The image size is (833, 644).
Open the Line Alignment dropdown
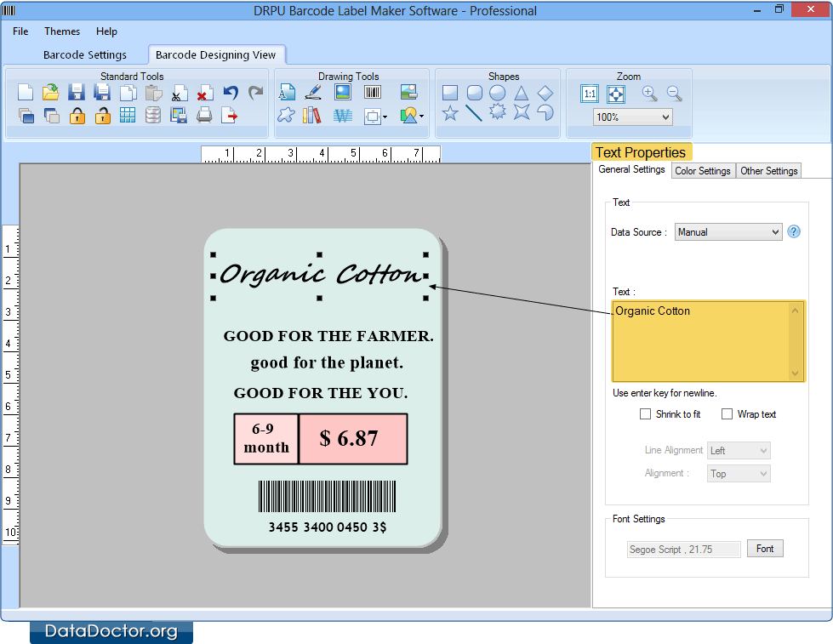739,451
